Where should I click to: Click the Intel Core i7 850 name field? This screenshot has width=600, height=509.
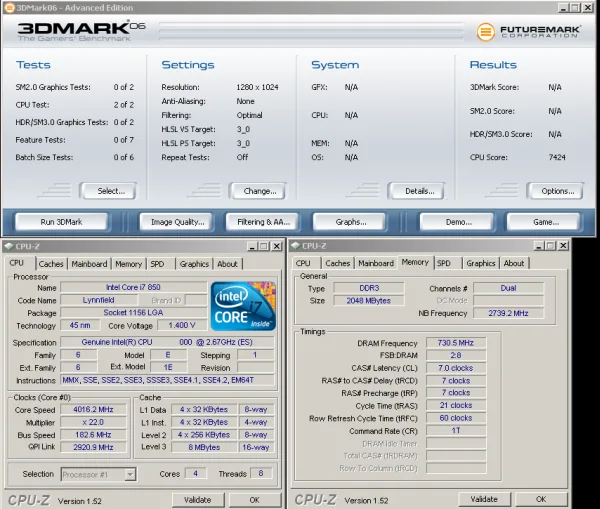(134, 287)
